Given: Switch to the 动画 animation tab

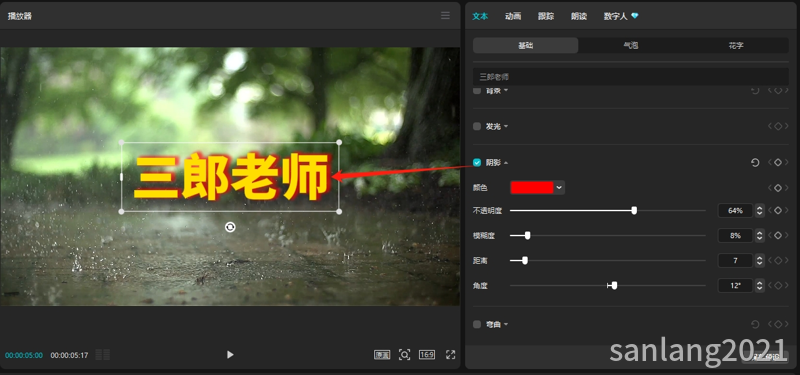Looking at the screenshot, I should pos(513,16).
